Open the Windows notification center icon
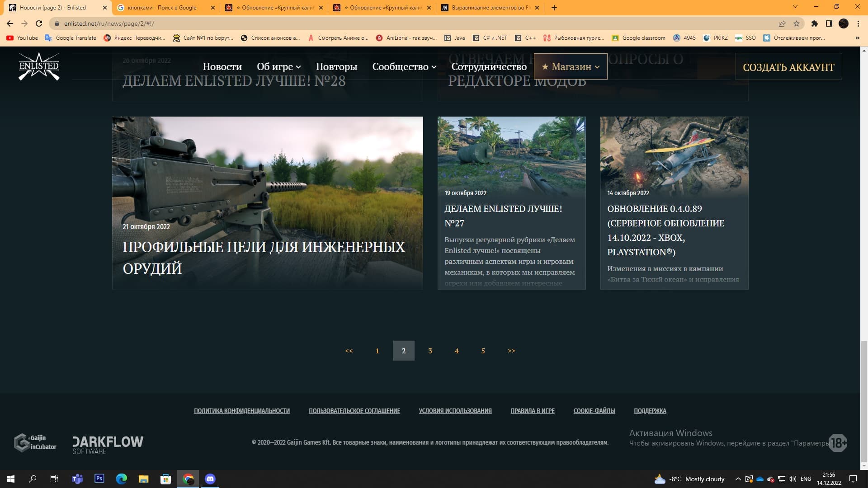 tap(853, 479)
